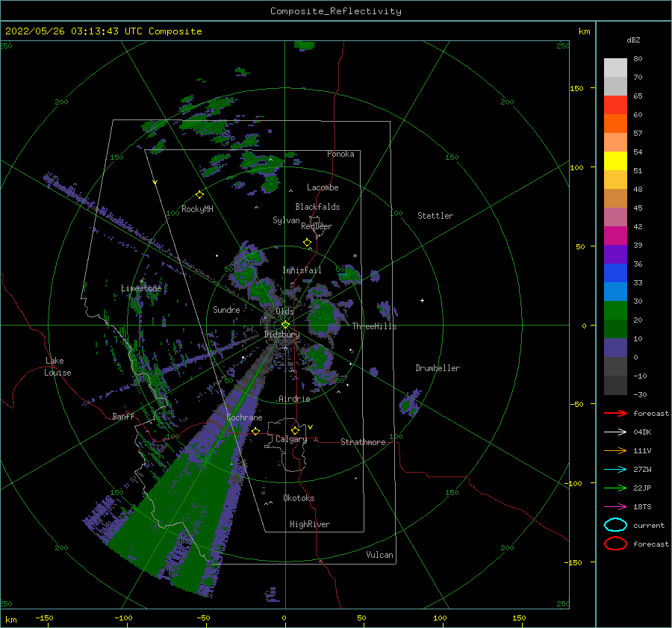Click the Ponoka label
672x628 pixels.
pos(340,154)
